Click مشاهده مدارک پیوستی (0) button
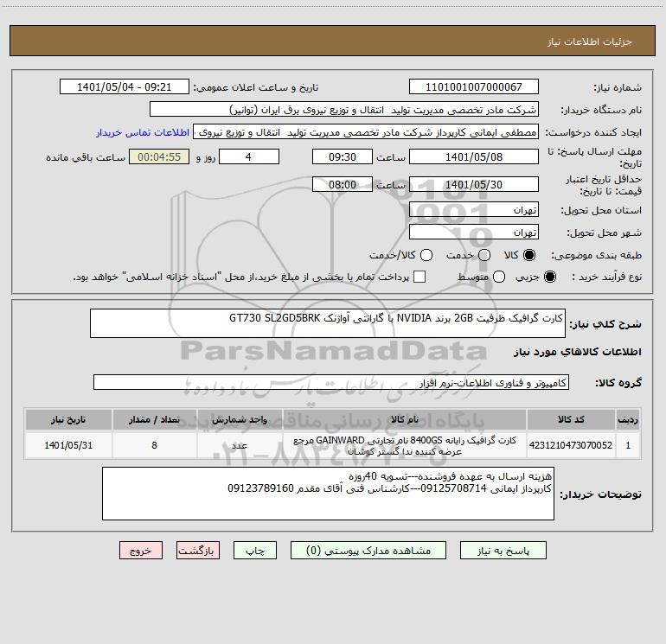The width and height of the screenshot is (666, 644). 368,551
